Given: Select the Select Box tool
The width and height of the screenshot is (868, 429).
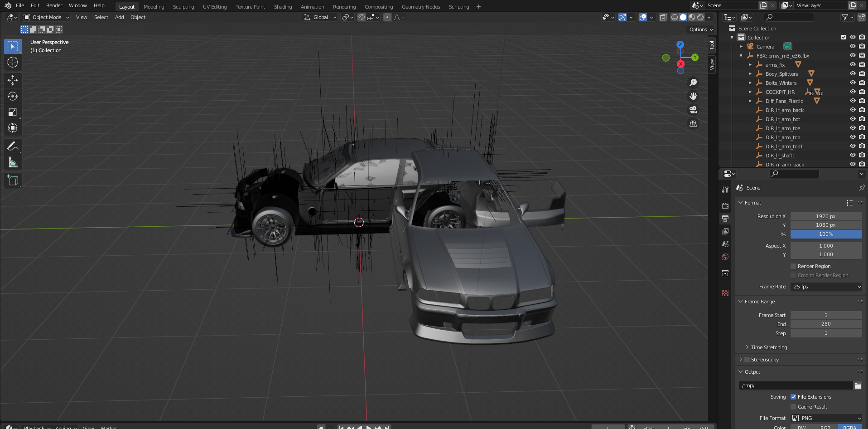Looking at the screenshot, I should (x=13, y=46).
